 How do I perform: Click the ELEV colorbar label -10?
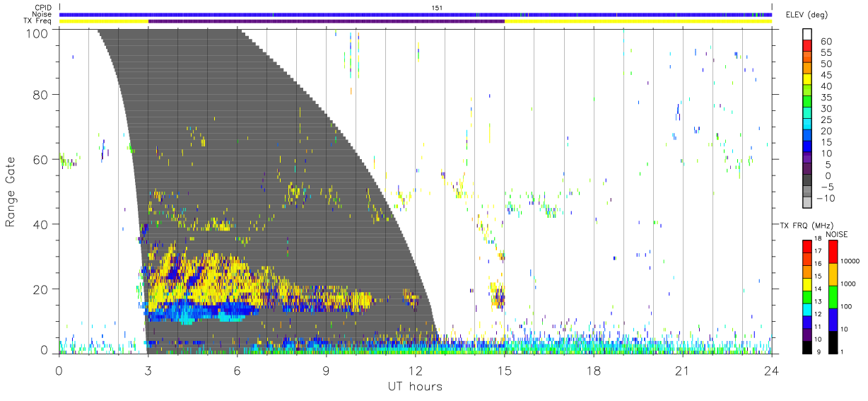[x=826, y=198]
